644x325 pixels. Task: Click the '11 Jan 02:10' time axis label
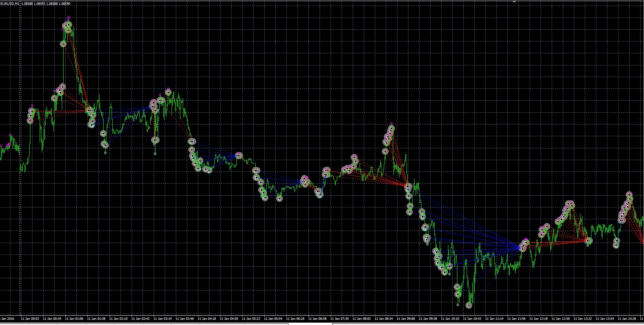tap(119, 319)
